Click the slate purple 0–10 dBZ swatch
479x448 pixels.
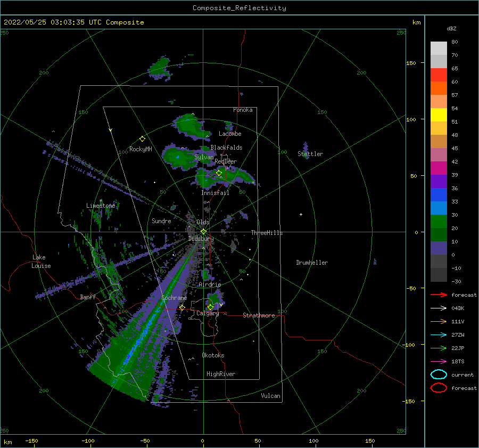(439, 248)
